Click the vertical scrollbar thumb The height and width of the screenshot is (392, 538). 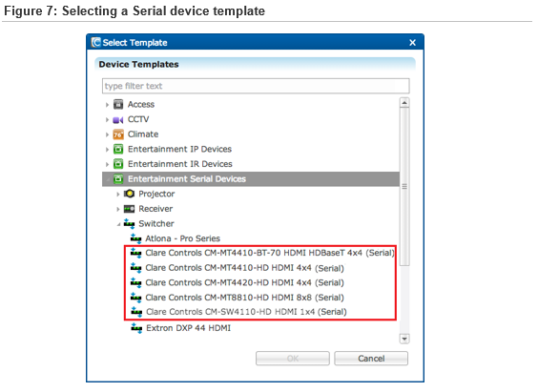coord(404,187)
